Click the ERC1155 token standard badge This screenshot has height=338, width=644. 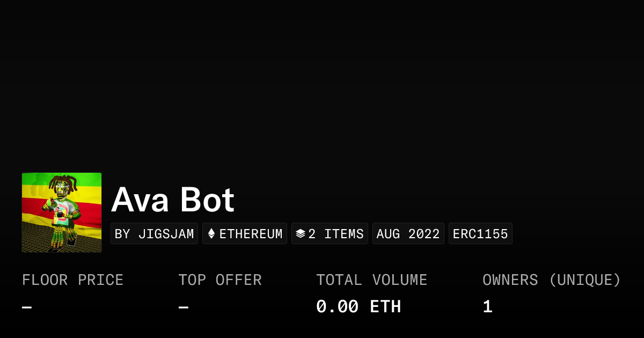tap(480, 234)
